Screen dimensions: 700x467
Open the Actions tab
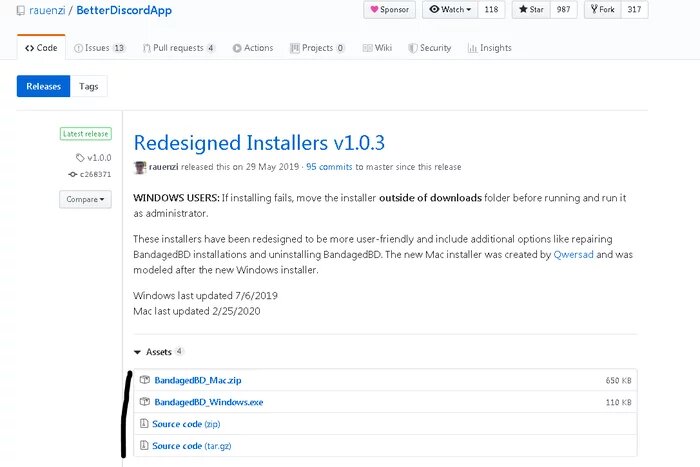point(253,48)
